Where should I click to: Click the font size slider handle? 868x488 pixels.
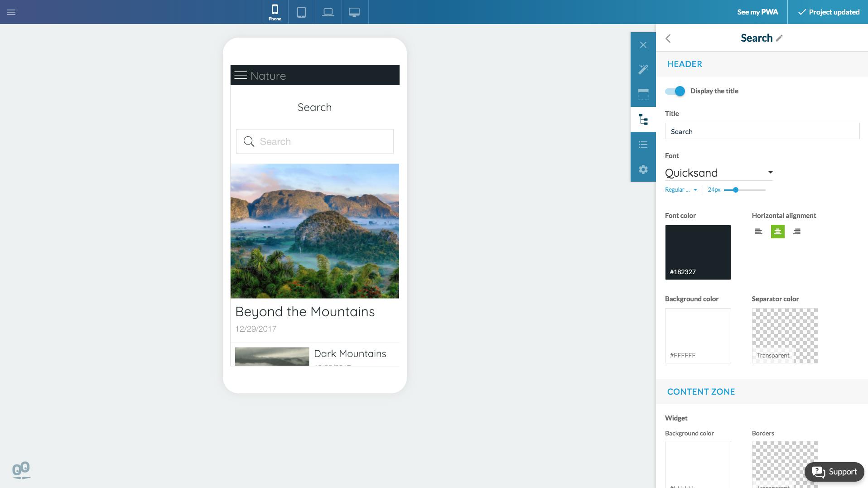pyautogui.click(x=736, y=190)
